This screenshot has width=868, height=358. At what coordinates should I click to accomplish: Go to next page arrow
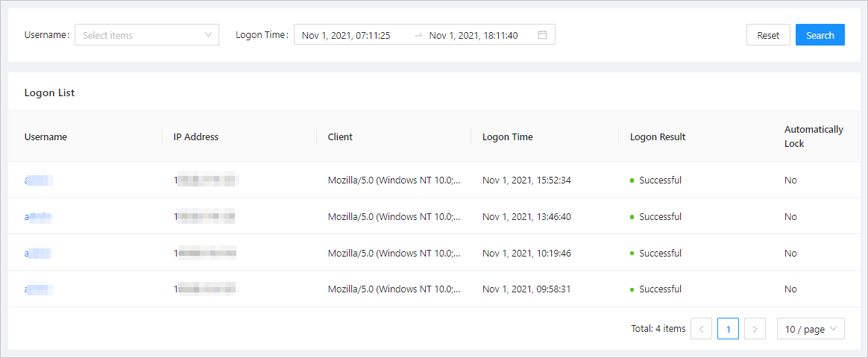click(755, 329)
